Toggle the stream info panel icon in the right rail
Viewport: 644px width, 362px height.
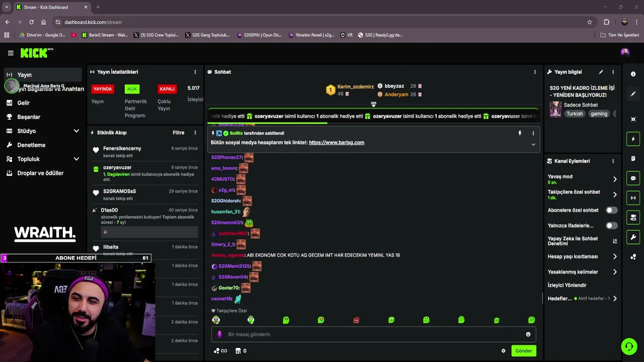633,217
